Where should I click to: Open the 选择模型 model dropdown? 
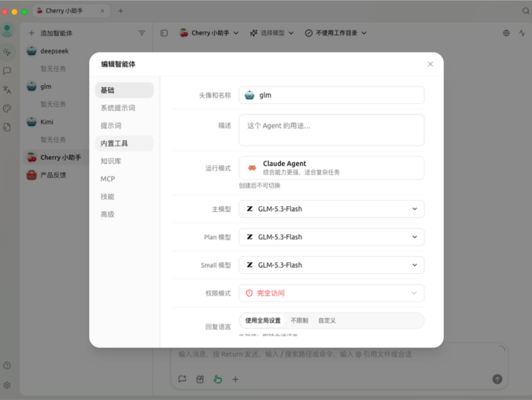click(x=272, y=33)
